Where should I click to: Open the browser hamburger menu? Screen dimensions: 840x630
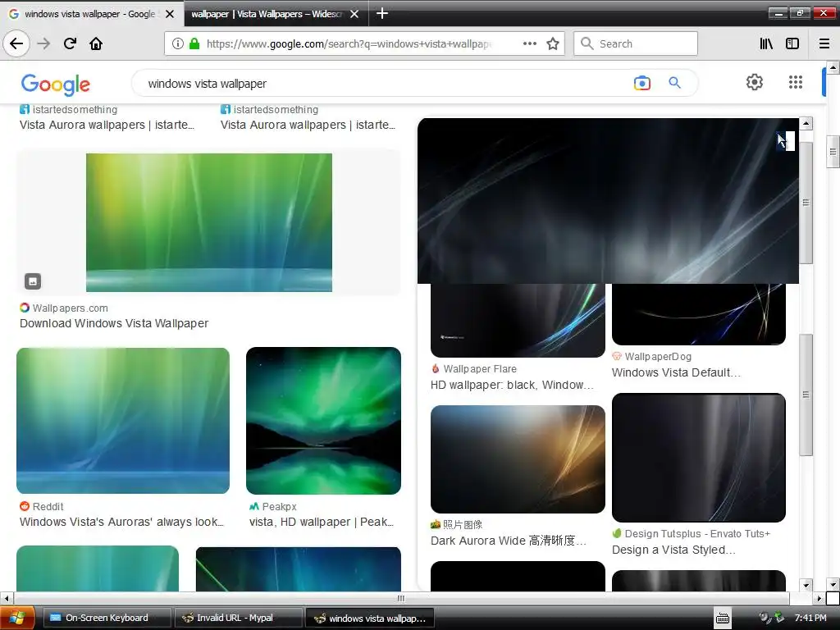tap(824, 43)
